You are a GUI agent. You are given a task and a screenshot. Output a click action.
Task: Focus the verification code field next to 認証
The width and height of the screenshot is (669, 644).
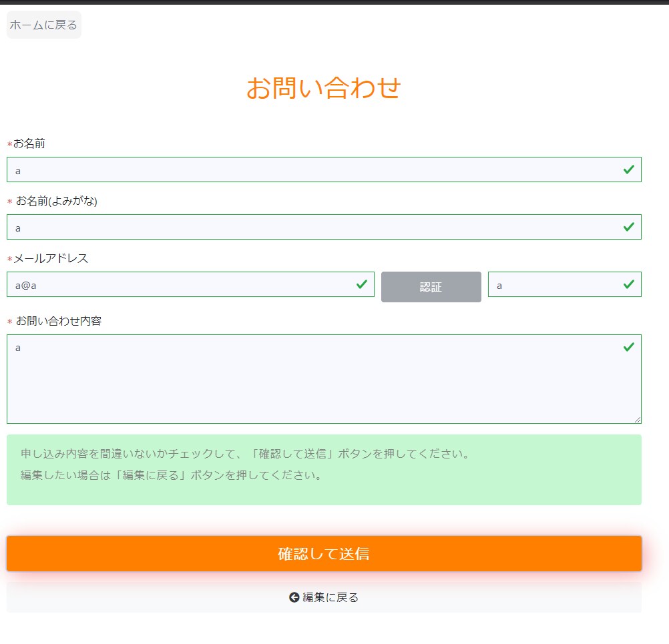point(564,284)
